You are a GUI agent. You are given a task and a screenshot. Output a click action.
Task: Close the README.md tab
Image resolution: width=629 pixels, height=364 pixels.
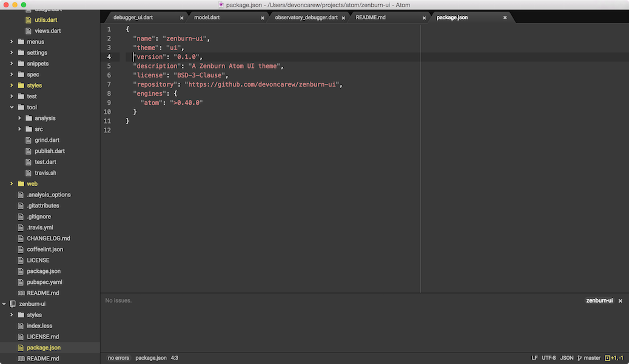pyautogui.click(x=424, y=18)
